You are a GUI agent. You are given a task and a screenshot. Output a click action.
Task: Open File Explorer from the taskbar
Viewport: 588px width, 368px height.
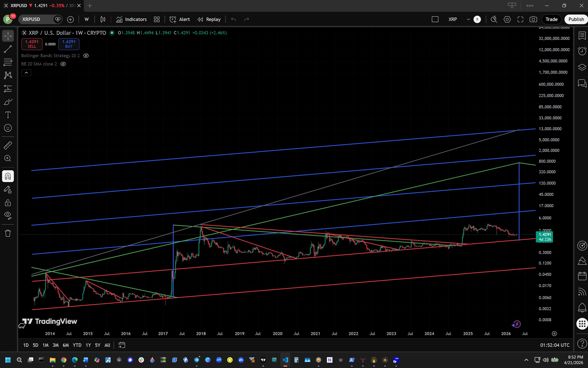53,360
